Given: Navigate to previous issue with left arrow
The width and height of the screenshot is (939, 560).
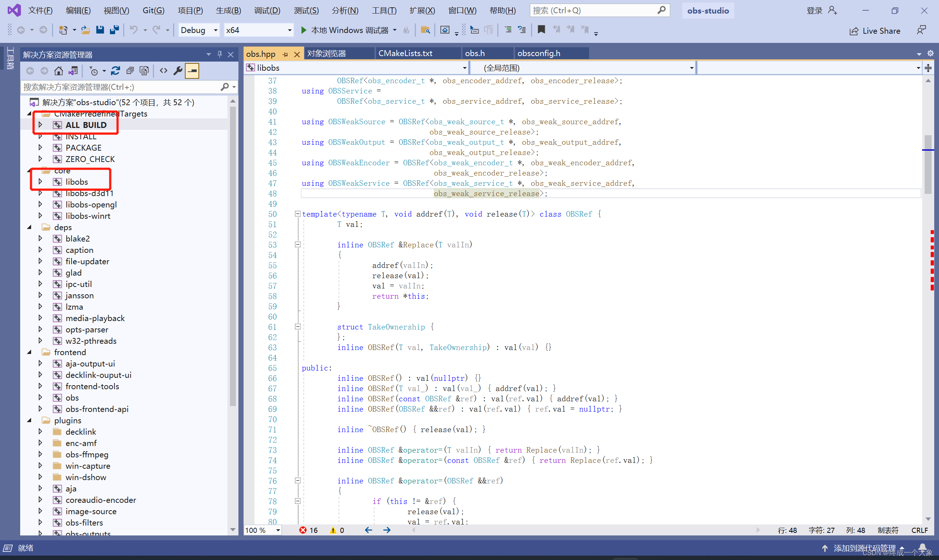Looking at the screenshot, I should 369,530.
